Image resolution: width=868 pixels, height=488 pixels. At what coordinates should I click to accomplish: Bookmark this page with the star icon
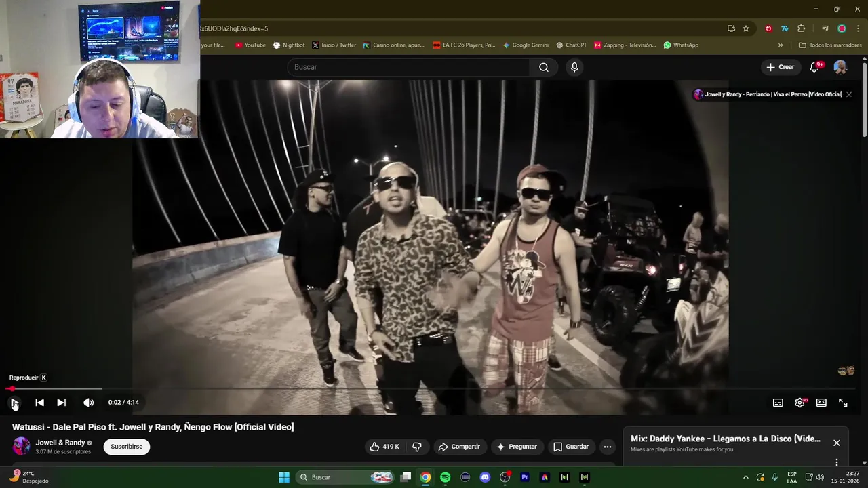click(746, 28)
